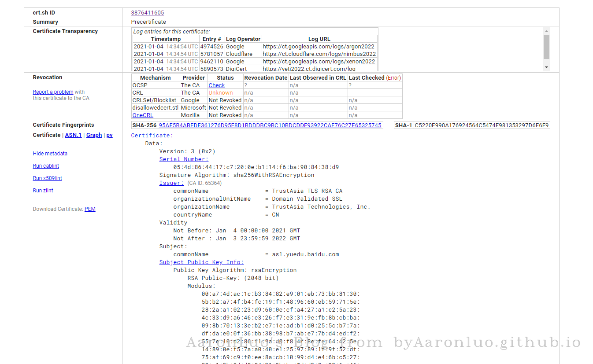Click the Log entries for this certificate caption

171,32
